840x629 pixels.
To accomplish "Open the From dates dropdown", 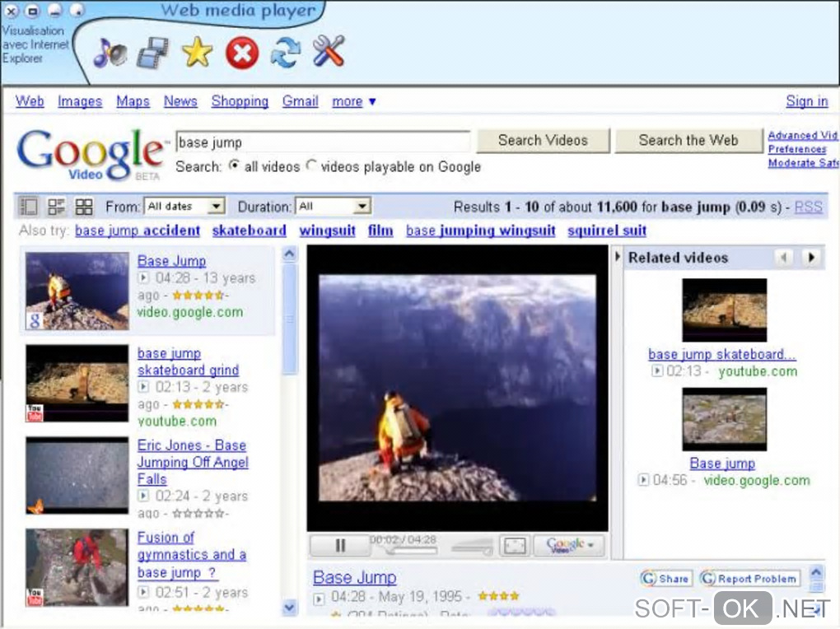I will point(184,207).
